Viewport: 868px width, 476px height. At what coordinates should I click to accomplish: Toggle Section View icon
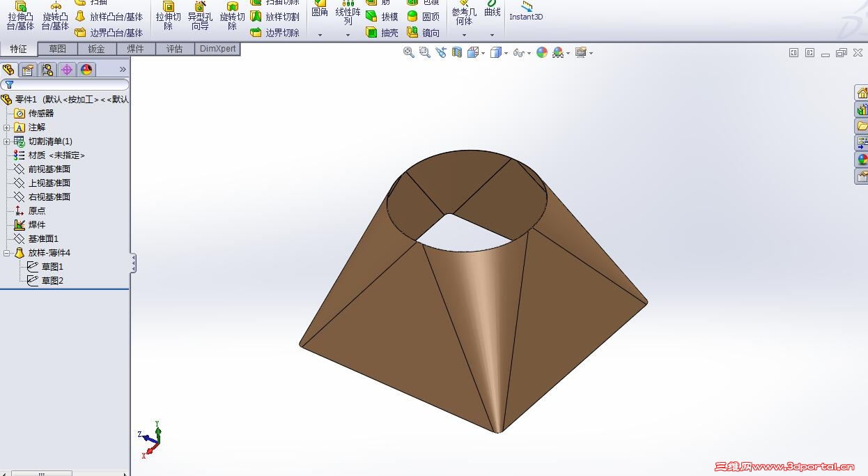click(457, 52)
